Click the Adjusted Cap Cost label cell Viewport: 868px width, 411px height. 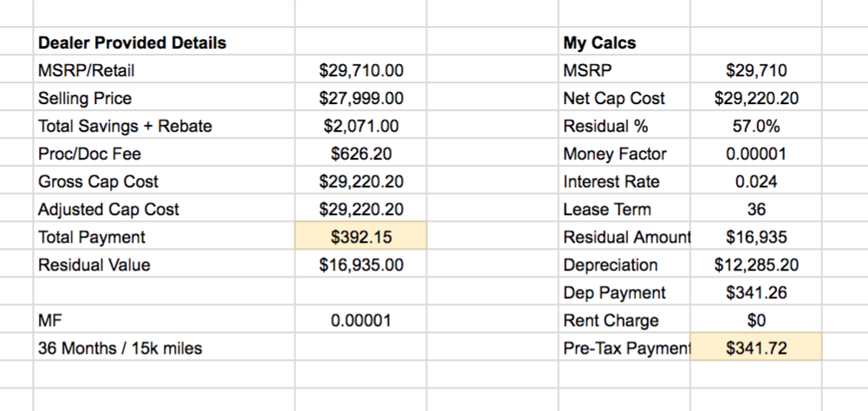(x=165, y=209)
